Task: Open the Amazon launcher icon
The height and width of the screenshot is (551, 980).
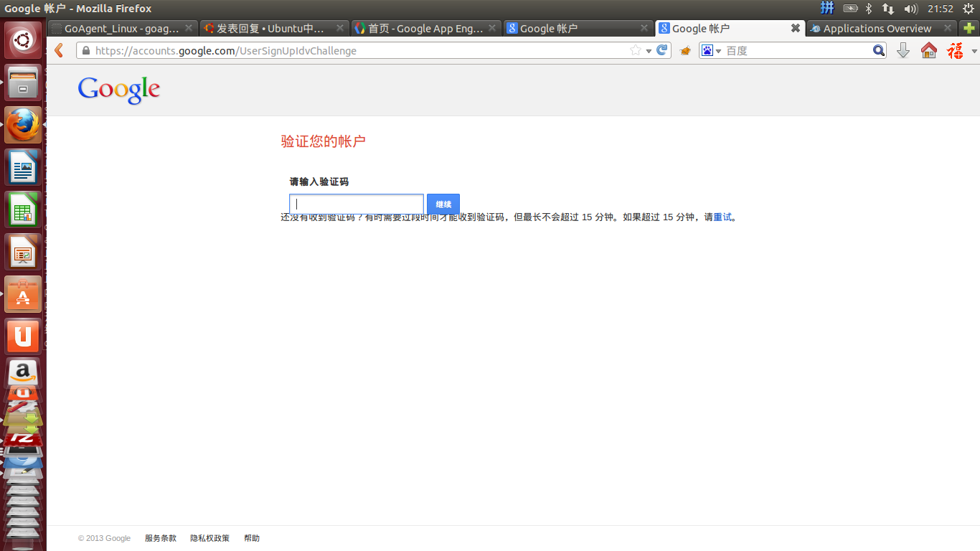Action: coord(23,372)
